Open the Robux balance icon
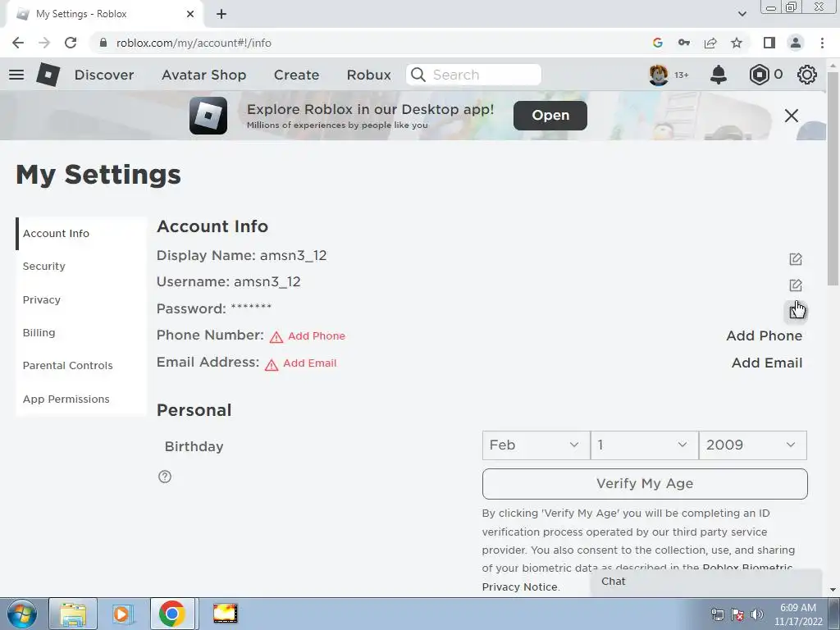840x630 pixels. click(x=759, y=75)
